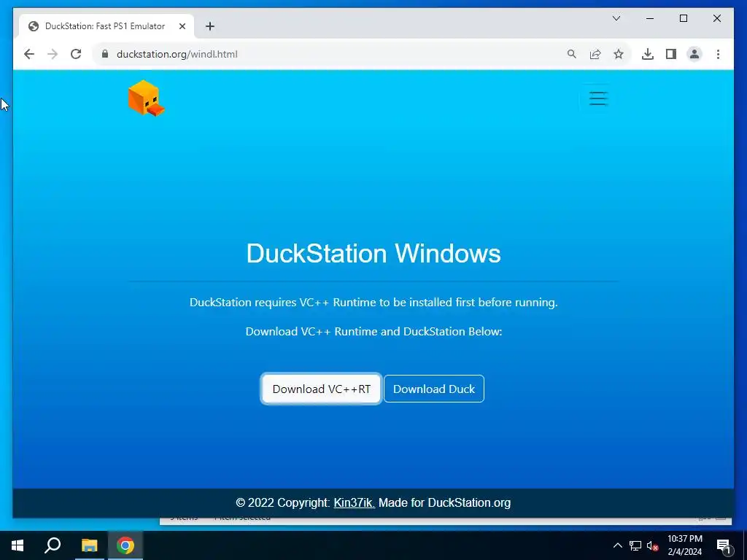Bookmark this tab with the star
The image size is (747, 560).
coord(619,54)
